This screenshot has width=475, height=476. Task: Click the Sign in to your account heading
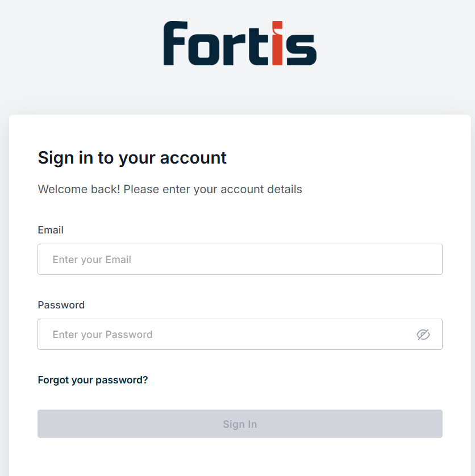pyautogui.click(x=132, y=158)
